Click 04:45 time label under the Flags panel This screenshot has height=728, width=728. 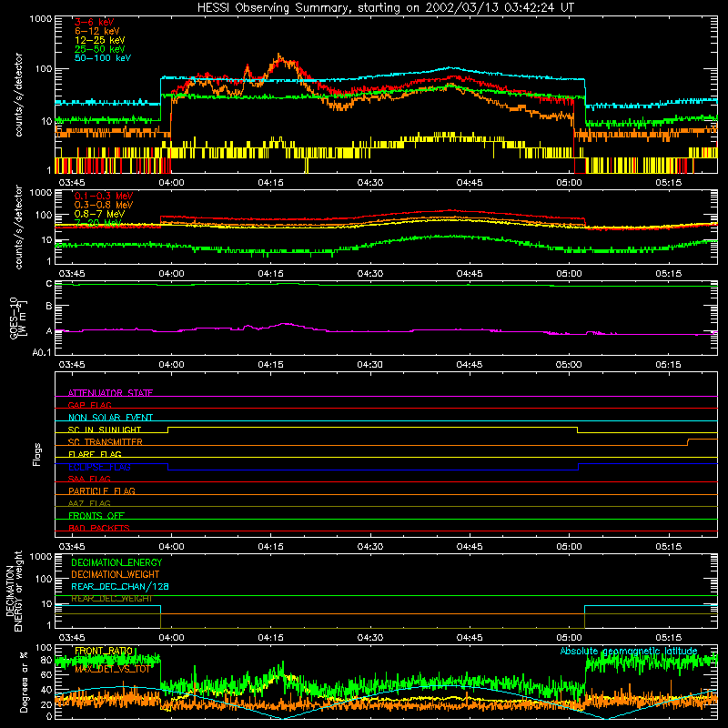(x=470, y=547)
